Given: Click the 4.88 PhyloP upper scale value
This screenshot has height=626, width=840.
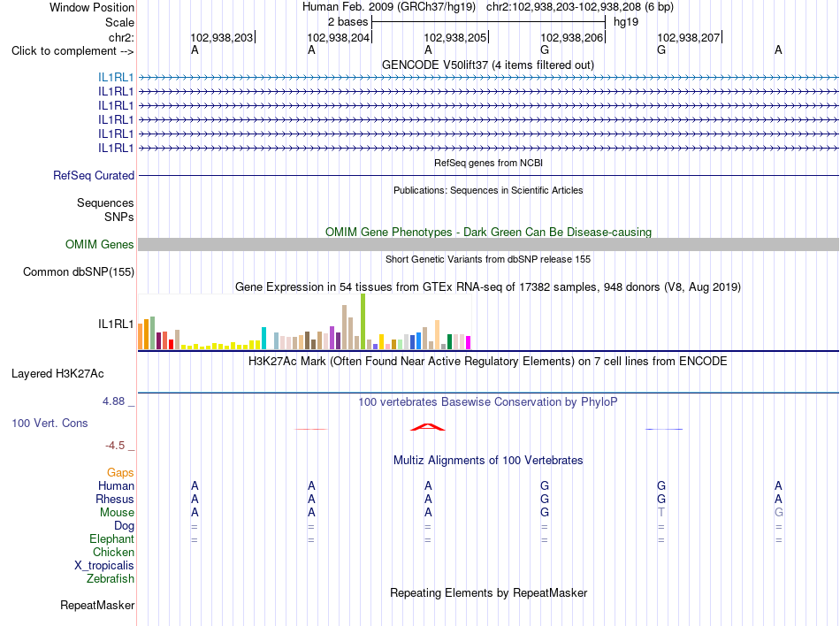Looking at the screenshot, I should [113, 401].
